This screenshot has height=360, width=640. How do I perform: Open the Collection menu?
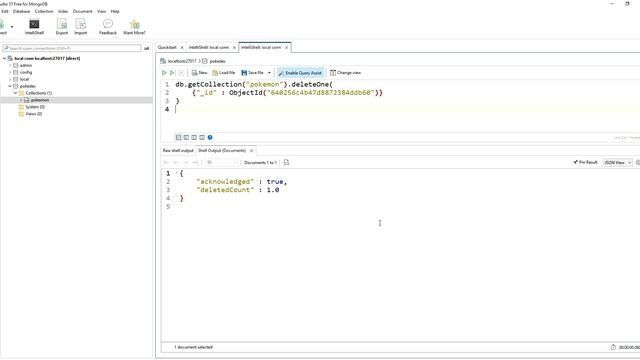pos(44,11)
